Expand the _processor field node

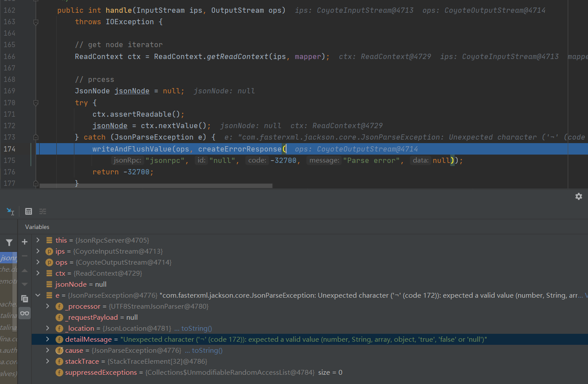(x=48, y=306)
